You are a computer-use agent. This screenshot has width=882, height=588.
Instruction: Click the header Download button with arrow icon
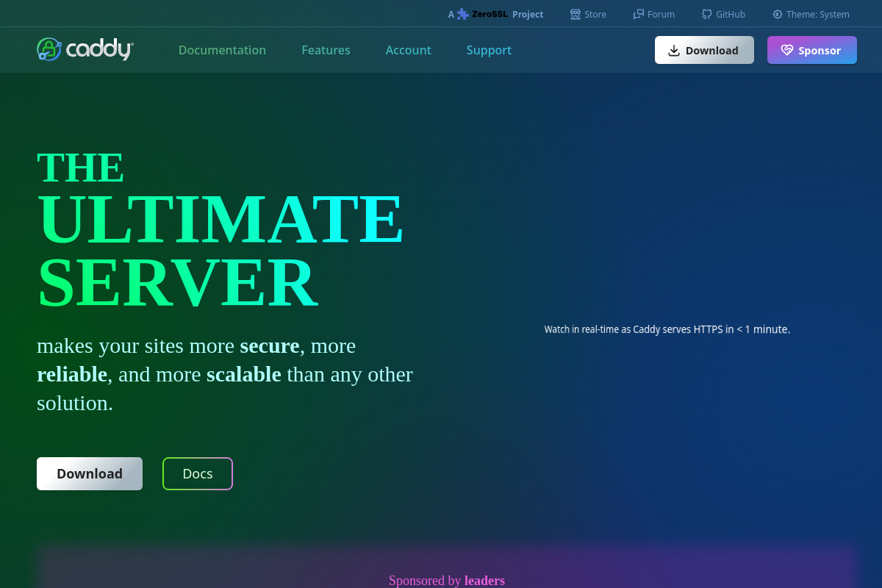tap(704, 50)
